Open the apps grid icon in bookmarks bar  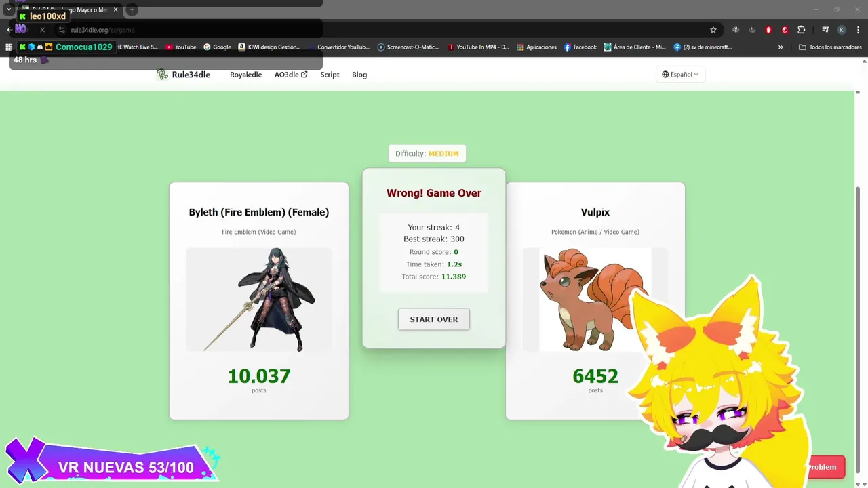pyautogui.click(x=9, y=47)
